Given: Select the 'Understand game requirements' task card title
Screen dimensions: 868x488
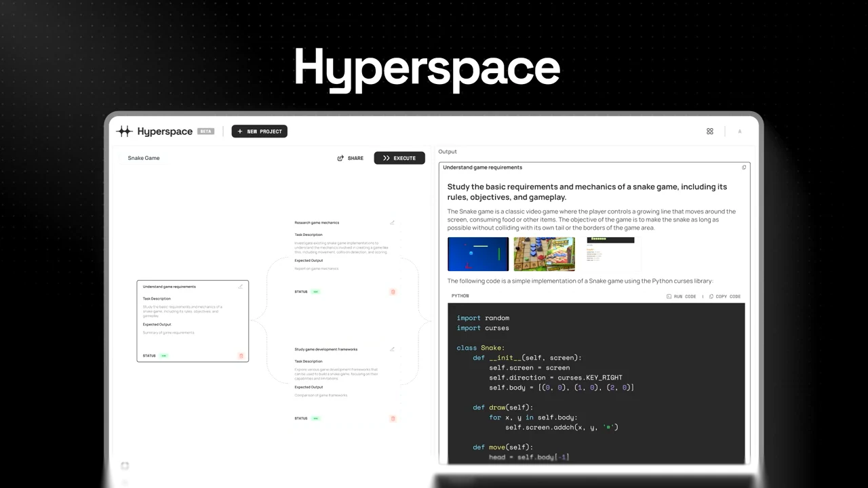Looking at the screenshot, I should coord(170,287).
